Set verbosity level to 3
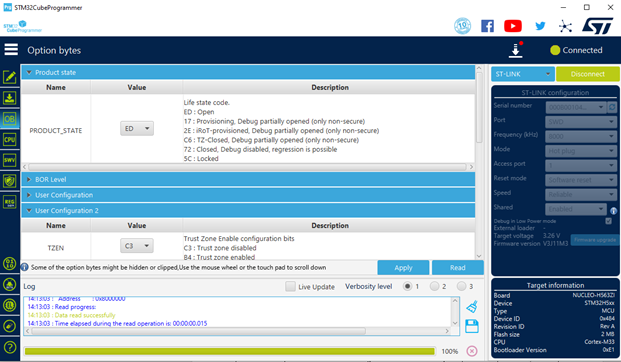This screenshot has width=621, height=362. (461, 286)
